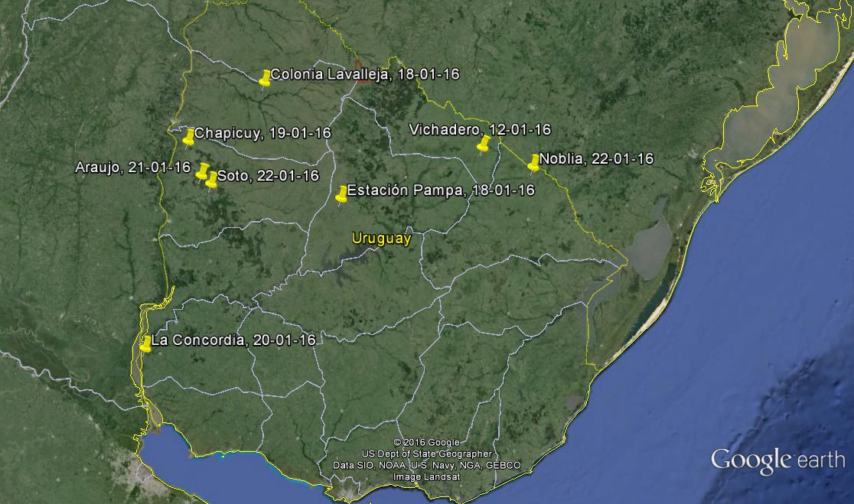Click the Araujo pushpin marker
Screen dimensions: 854x504
pyautogui.click(x=202, y=171)
